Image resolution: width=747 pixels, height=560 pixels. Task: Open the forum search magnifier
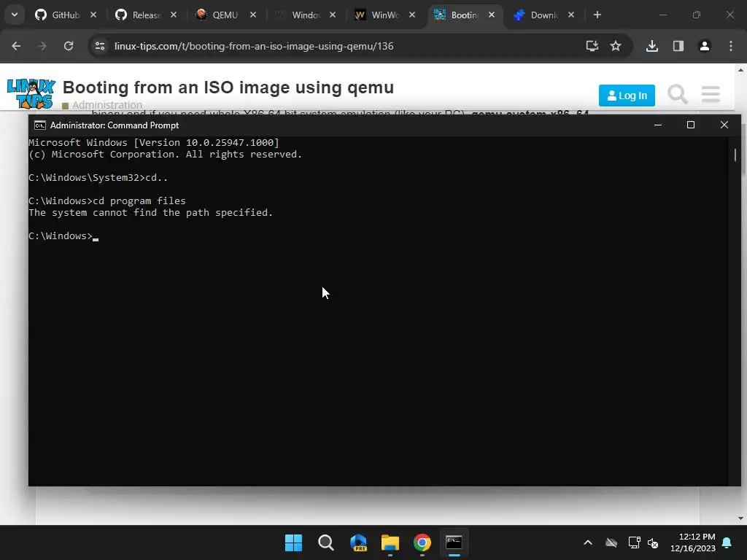pos(678,94)
